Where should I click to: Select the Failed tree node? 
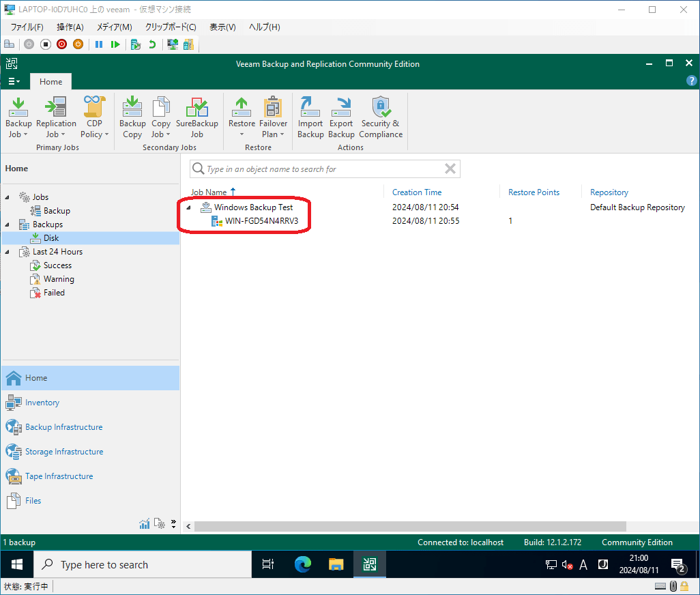(x=54, y=293)
